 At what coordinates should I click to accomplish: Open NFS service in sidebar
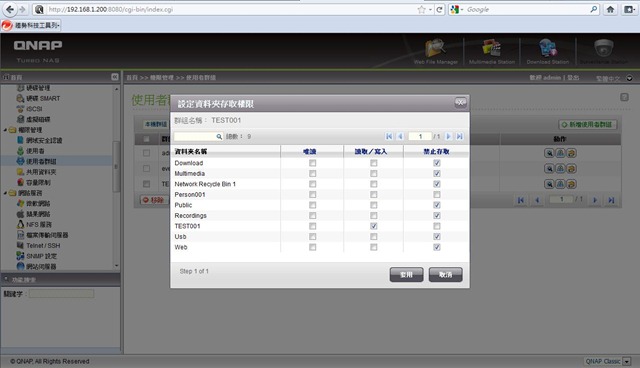[x=34, y=224]
